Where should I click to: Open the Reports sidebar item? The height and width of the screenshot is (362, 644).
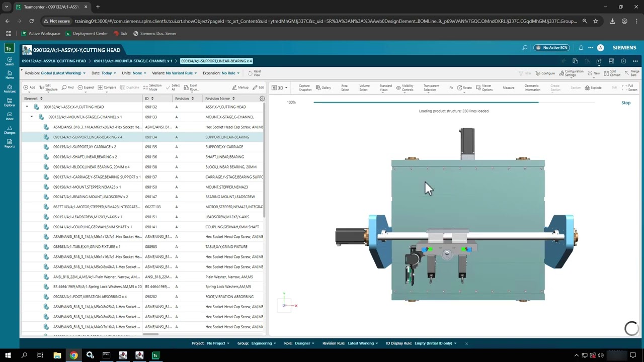tap(10, 143)
